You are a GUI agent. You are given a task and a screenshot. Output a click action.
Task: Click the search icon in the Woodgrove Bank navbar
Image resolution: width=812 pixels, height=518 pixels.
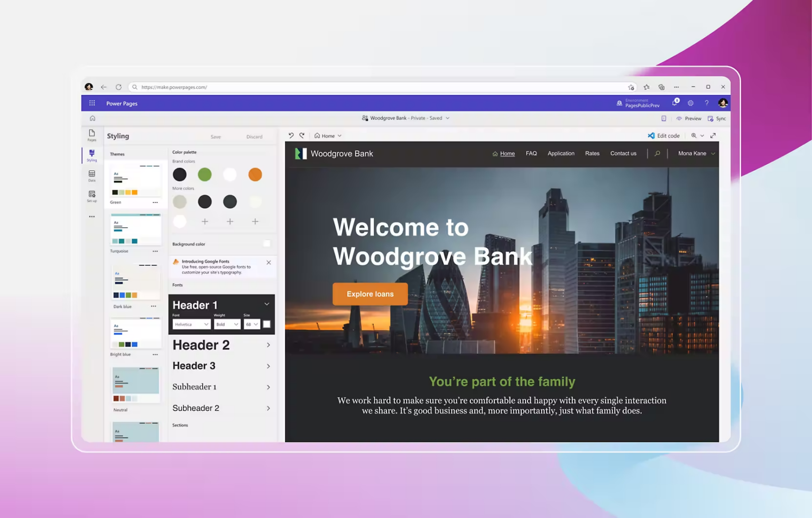pos(657,153)
